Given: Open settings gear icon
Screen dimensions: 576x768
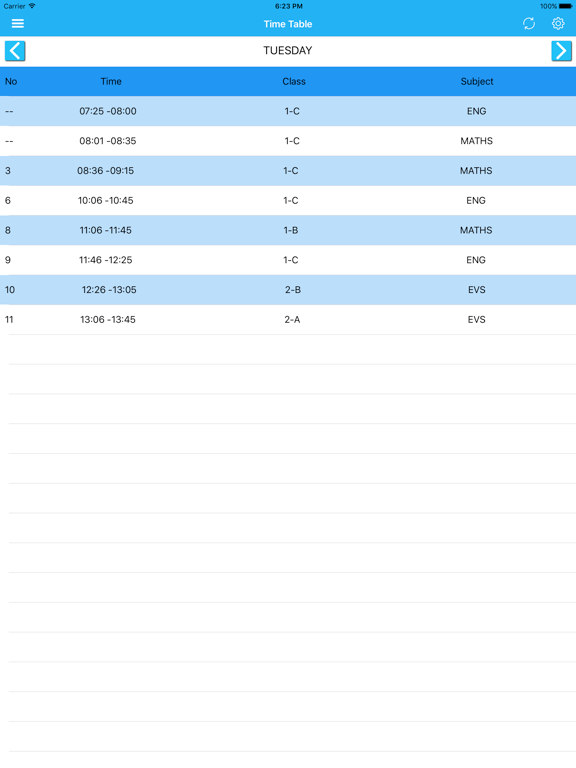Looking at the screenshot, I should [558, 24].
